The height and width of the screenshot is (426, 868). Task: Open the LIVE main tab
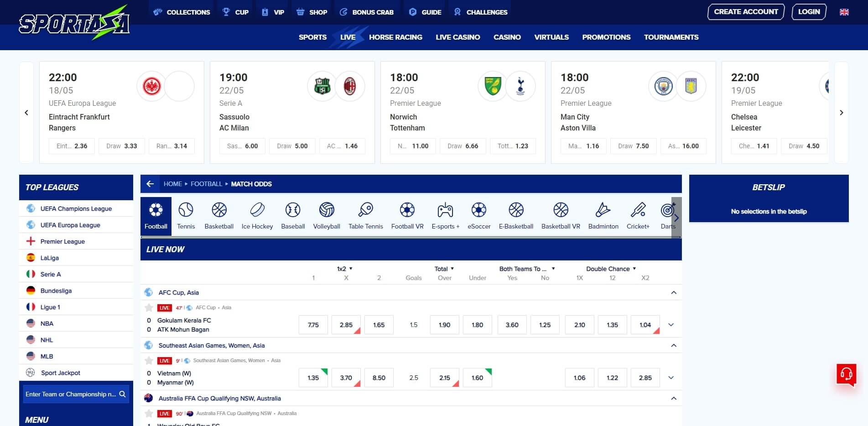(348, 37)
